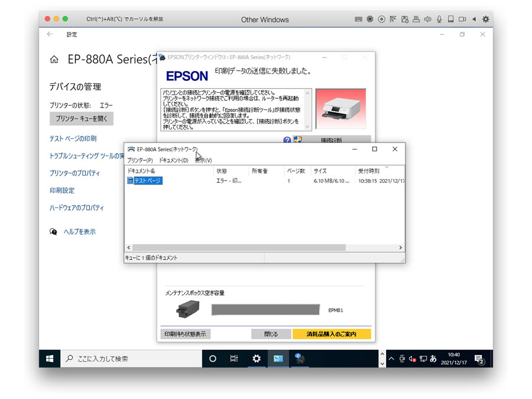This screenshot has width=532, height=399.
Task: Go back with Settings back arrow
Action: point(50,34)
